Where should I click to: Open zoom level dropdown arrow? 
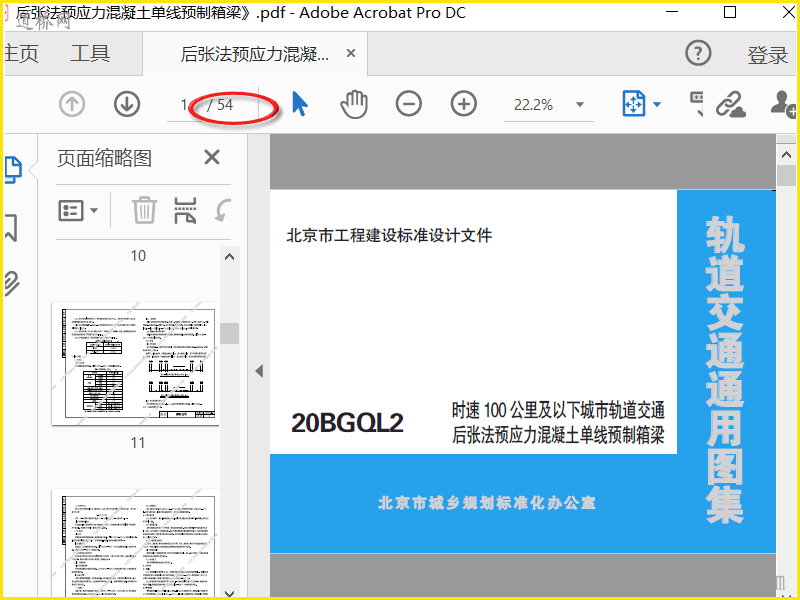(580, 105)
